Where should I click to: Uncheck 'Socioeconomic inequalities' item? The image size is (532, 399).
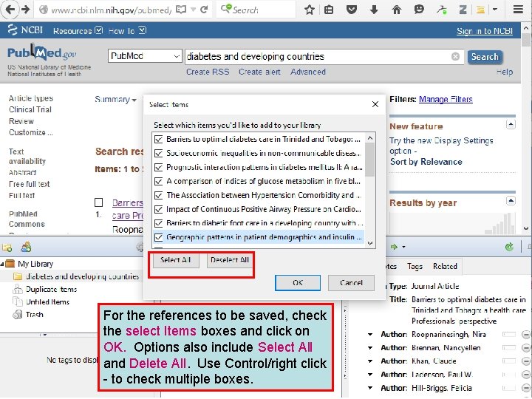click(x=158, y=154)
